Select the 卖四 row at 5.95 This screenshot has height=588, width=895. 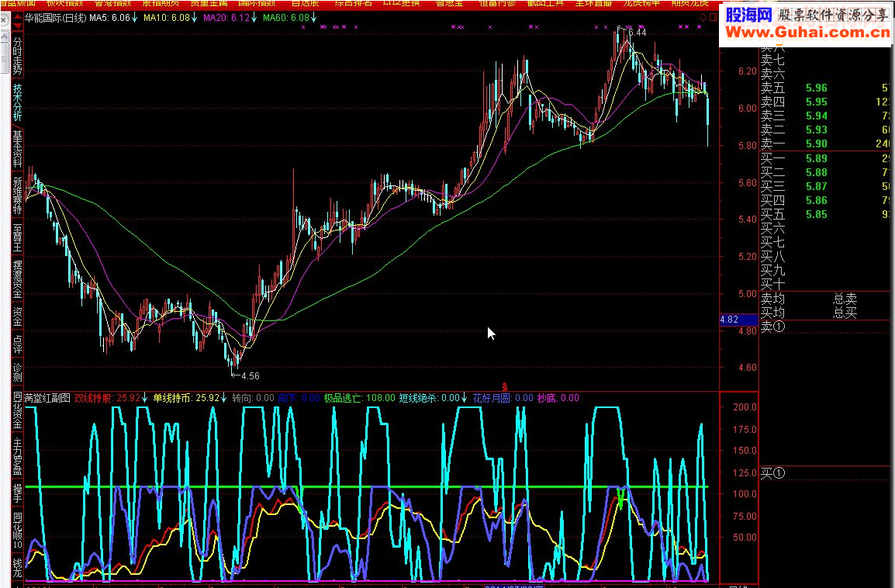pos(824,102)
